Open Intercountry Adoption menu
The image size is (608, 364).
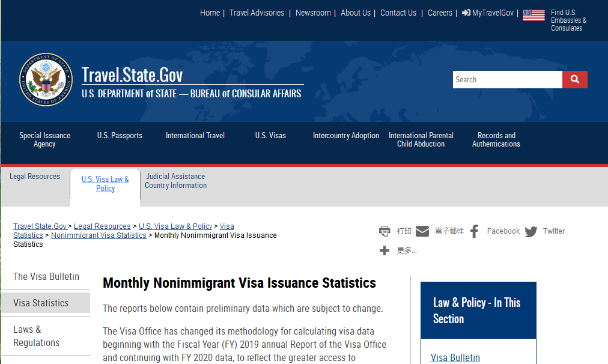pos(346,135)
